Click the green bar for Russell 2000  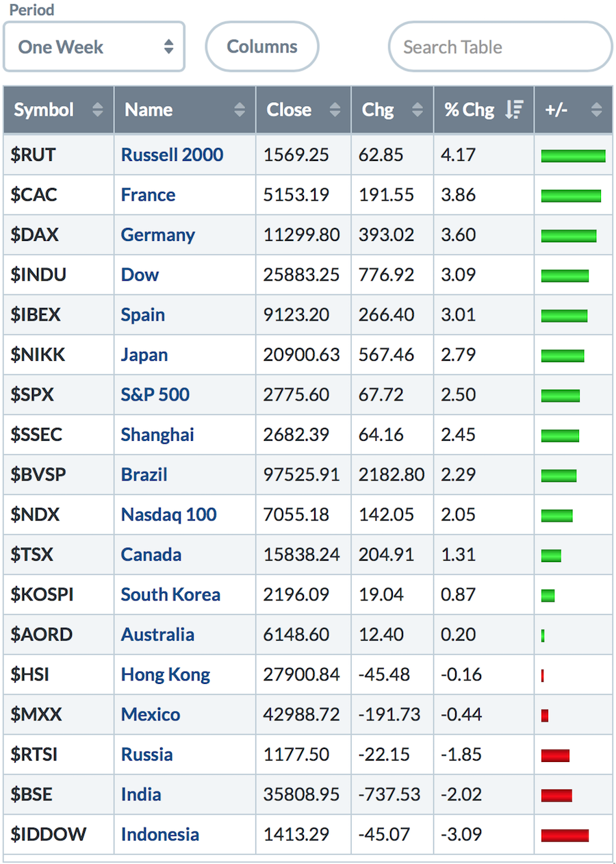tap(573, 156)
